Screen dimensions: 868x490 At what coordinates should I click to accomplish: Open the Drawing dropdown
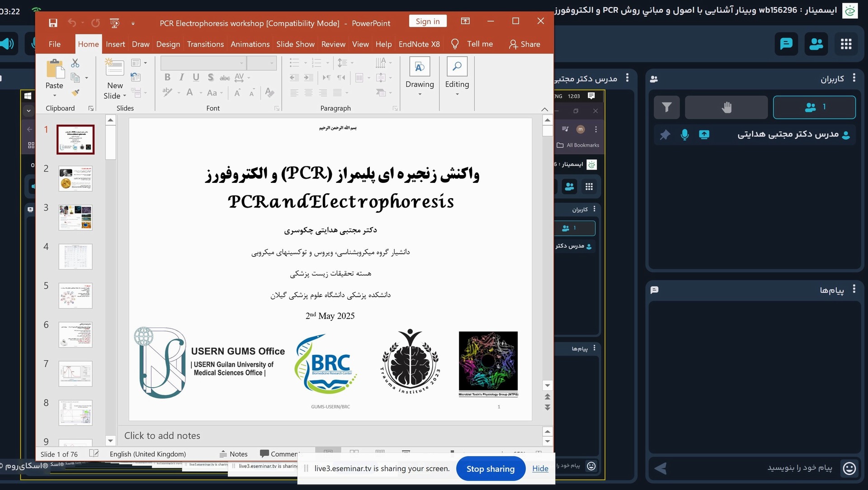click(x=420, y=76)
